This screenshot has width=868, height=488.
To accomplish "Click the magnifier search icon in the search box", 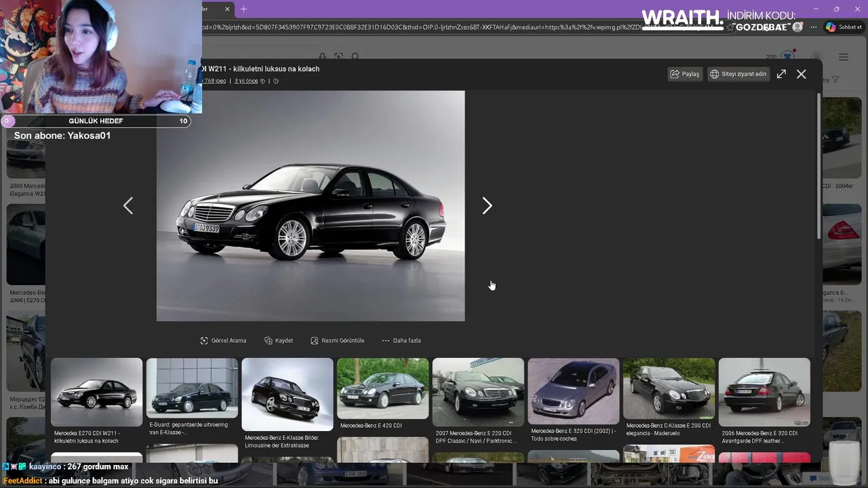I will [x=355, y=56].
